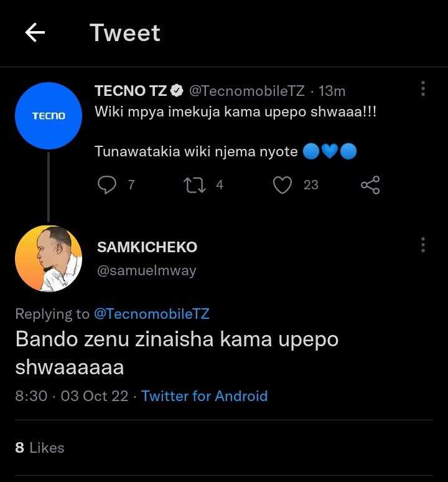Retweet the TECNO TZ tweet
448x482 pixels.
coord(195,185)
